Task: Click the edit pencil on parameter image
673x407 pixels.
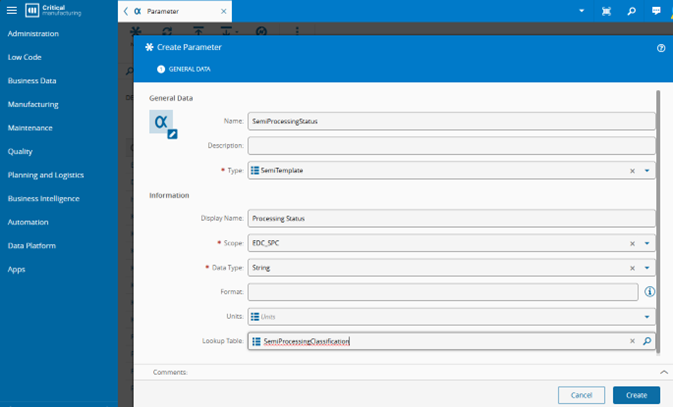Action: click(172, 134)
